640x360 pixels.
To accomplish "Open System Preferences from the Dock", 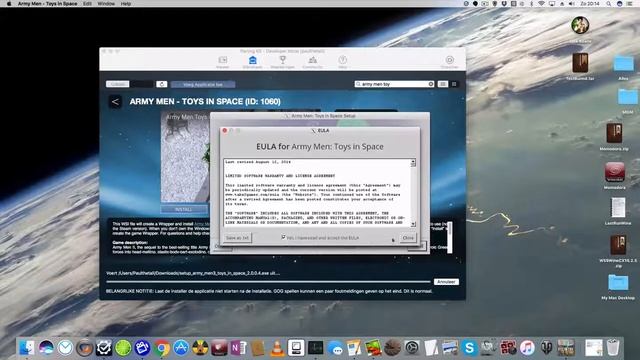I will tap(412, 348).
